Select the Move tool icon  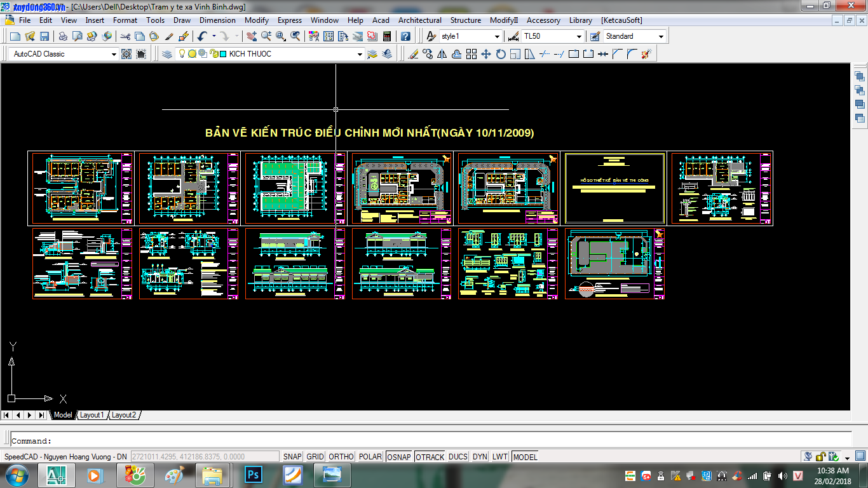(x=486, y=54)
